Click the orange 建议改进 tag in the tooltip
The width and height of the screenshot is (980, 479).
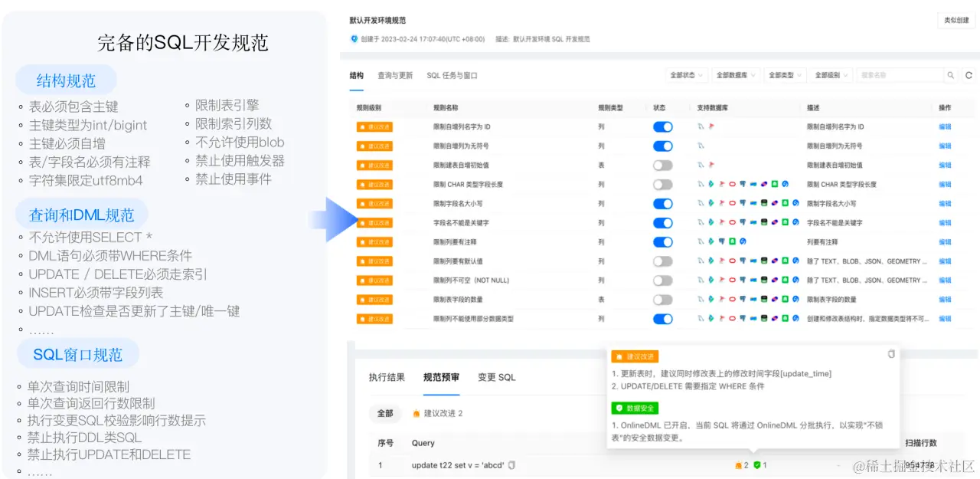click(635, 356)
